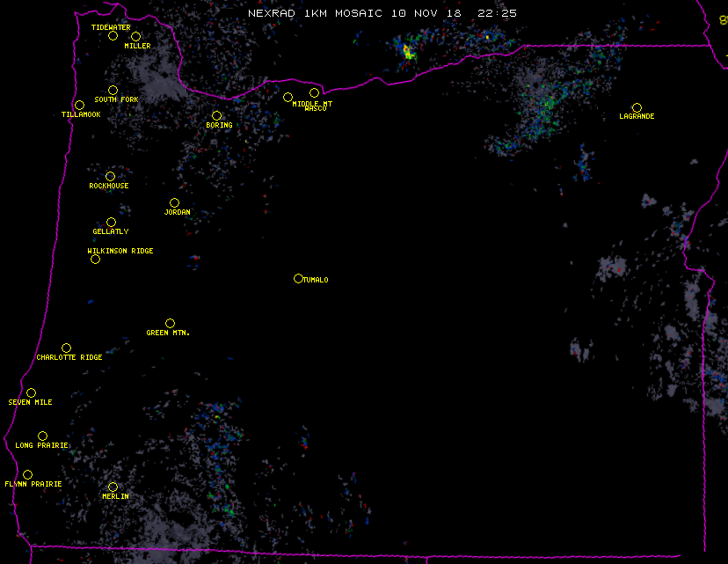Select the Green Mtn. station circle

pyautogui.click(x=170, y=324)
